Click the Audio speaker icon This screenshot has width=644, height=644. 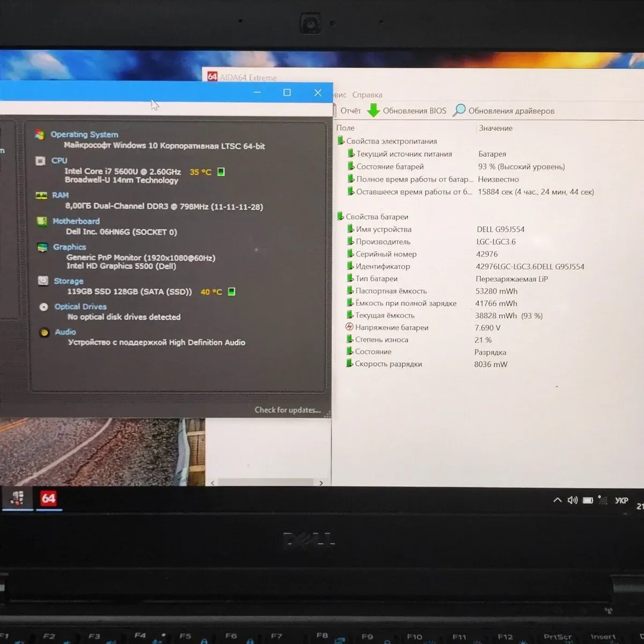[x=44, y=332]
